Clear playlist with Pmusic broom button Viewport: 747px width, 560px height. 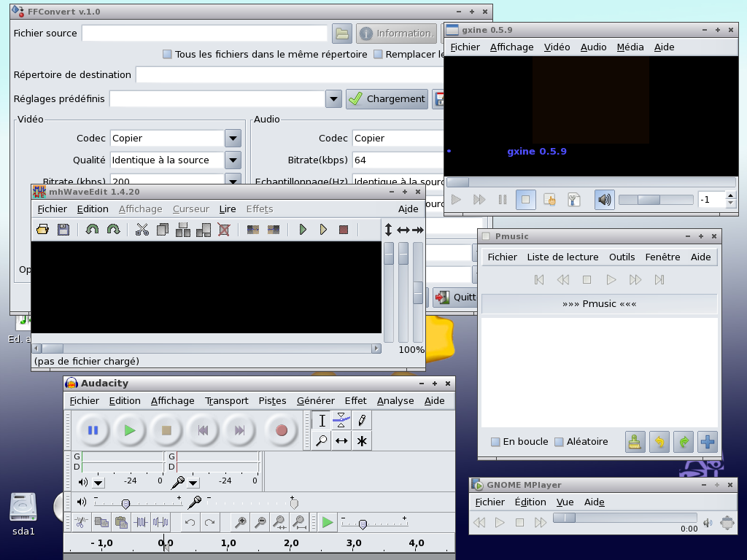tap(635, 442)
